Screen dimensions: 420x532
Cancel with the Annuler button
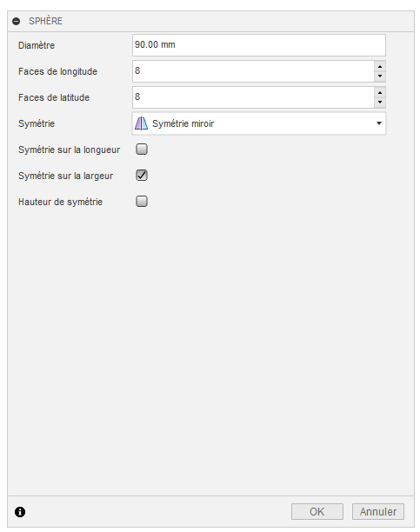378,511
